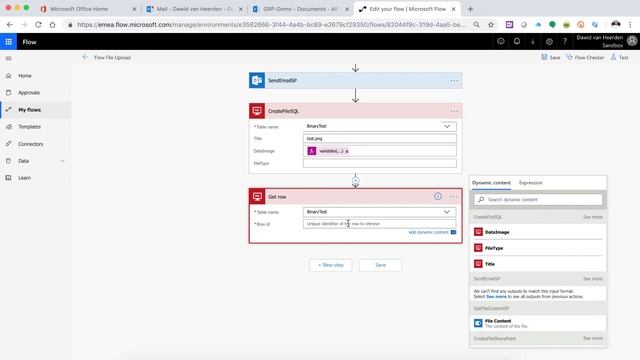This screenshot has width=640, height=360.
Task: Open the user account avatar
Action: coord(632,41)
